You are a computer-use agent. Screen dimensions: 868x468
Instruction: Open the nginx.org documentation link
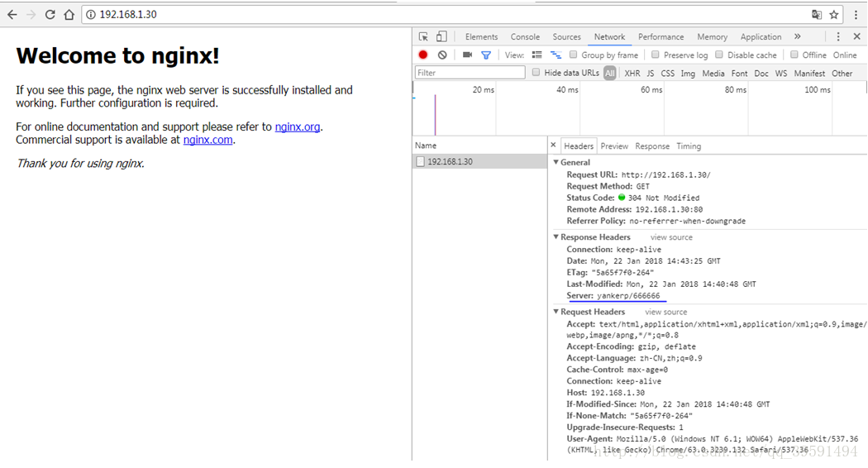tap(298, 127)
